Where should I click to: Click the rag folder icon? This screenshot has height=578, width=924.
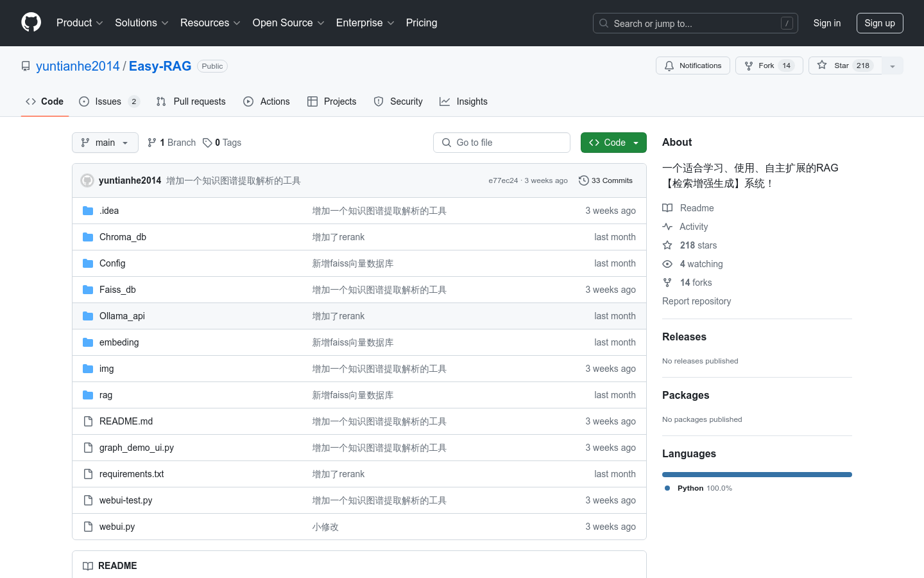coord(88,395)
